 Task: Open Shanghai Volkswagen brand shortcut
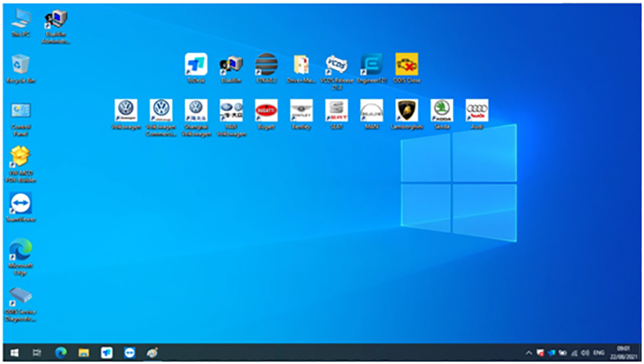pos(196,118)
